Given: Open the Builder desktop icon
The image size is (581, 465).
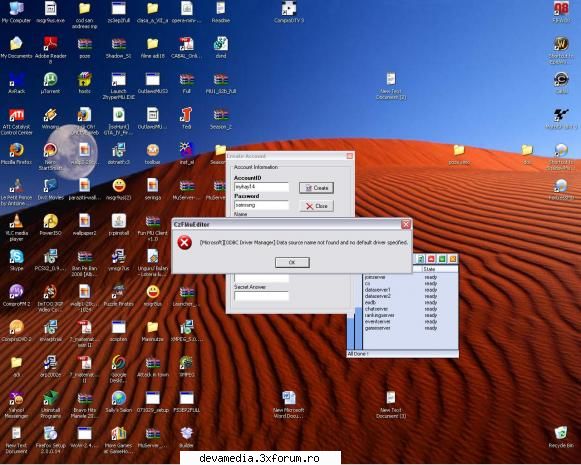Looking at the screenshot, I should pyautogui.click(x=186, y=437).
